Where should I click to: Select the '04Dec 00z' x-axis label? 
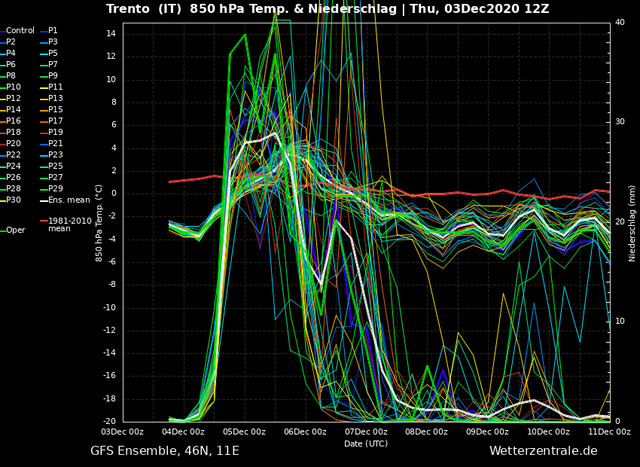[x=184, y=432]
